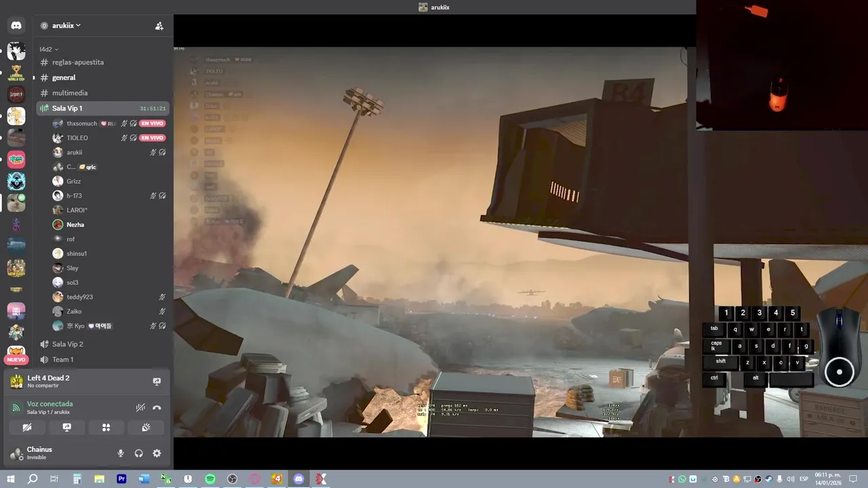
Task: Switch to Discord taskbar icon
Action: pyautogui.click(x=299, y=479)
